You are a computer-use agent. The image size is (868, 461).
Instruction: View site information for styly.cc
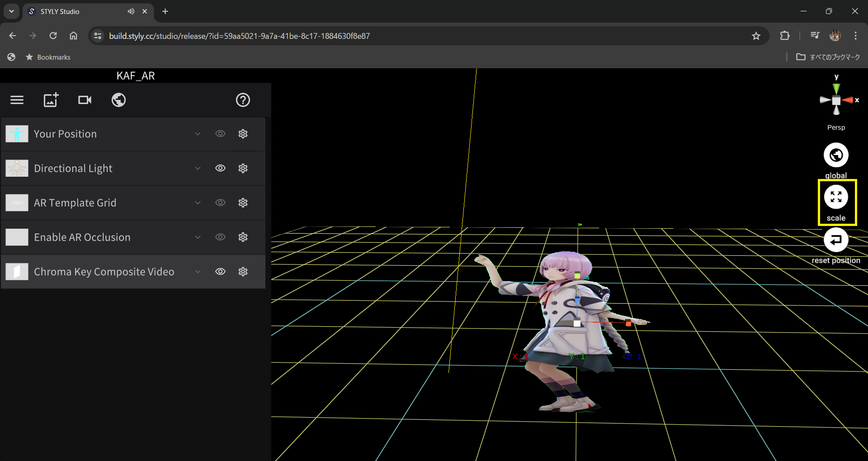point(98,36)
